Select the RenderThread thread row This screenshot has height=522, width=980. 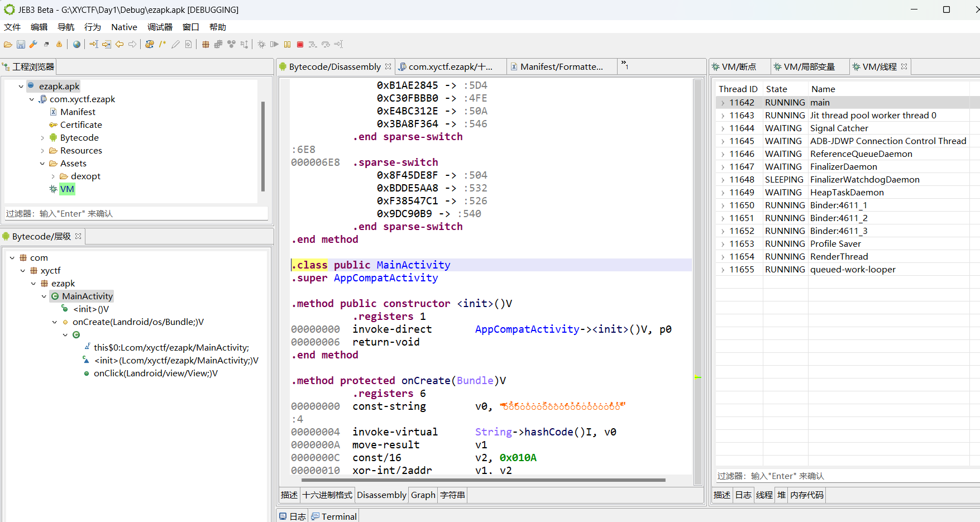[847, 257]
